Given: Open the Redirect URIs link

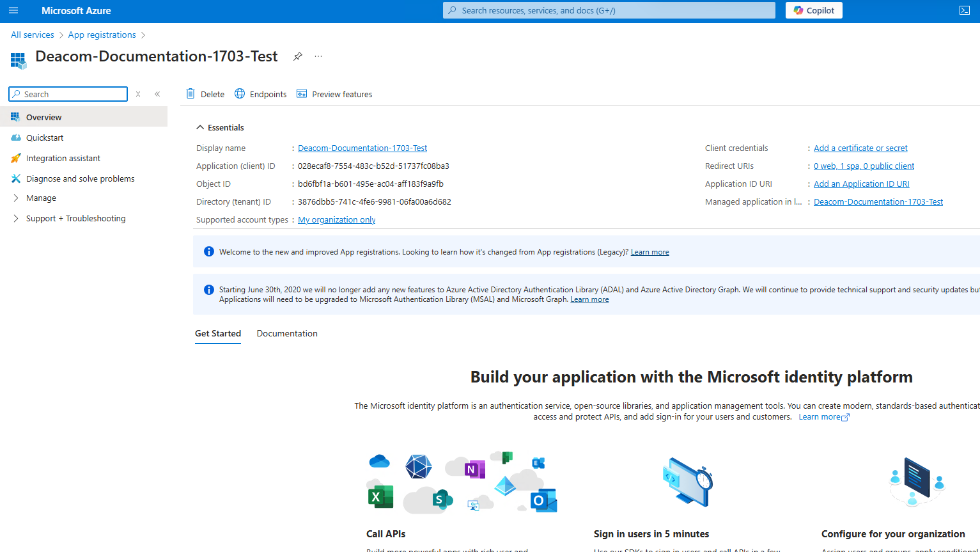Looking at the screenshot, I should tap(864, 166).
